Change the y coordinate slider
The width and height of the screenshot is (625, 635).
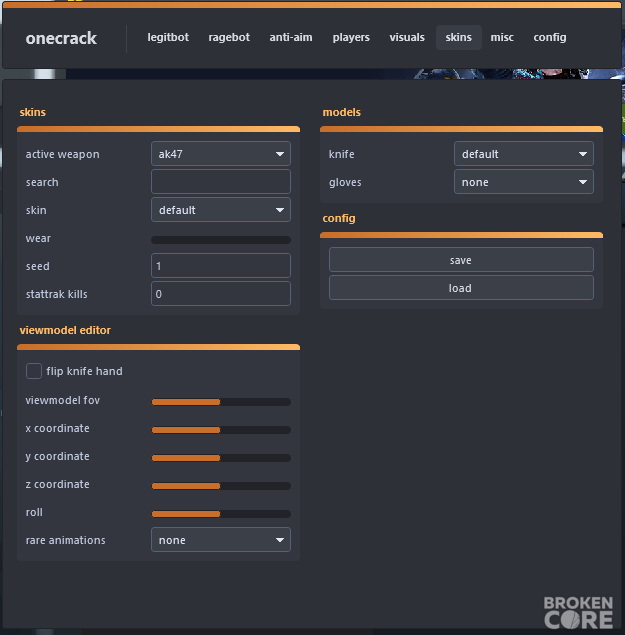click(221, 458)
